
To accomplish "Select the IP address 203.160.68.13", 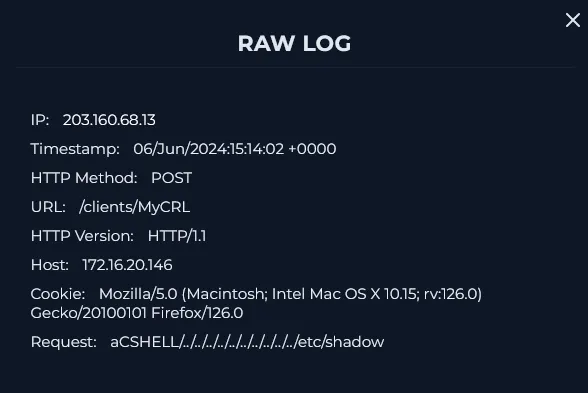I will [x=109, y=120].
